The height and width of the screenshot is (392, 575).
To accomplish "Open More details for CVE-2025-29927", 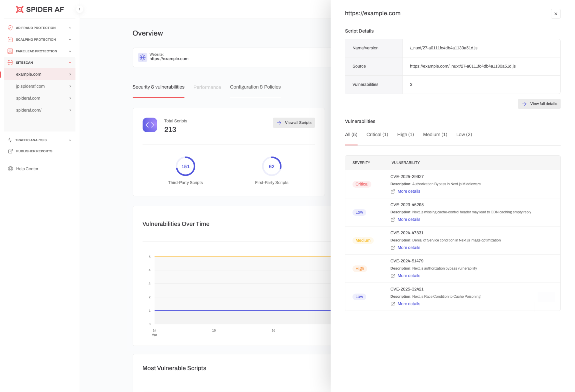I will point(409,191).
